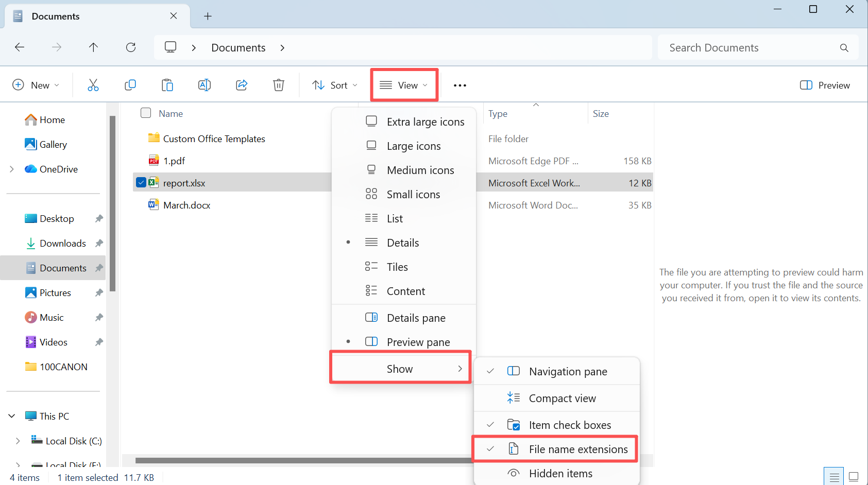The image size is (868, 485).
Task: Open 100CANON folder in navigation pane
Action: (x=56, y=367)
